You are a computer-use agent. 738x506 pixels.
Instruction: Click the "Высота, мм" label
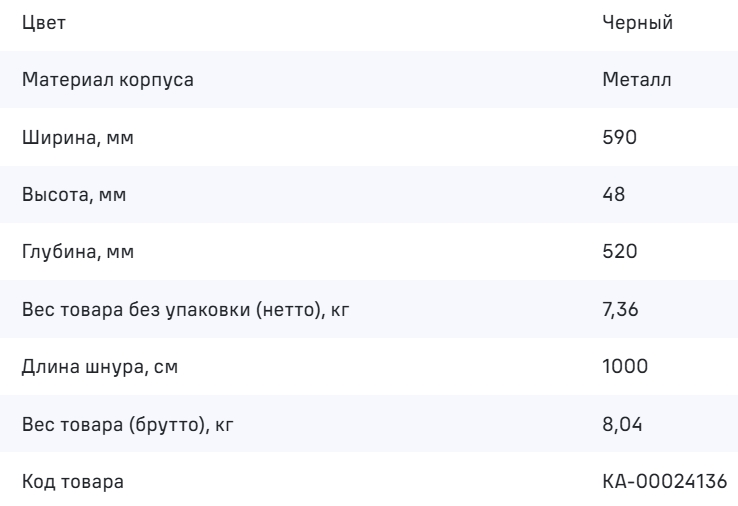(74, 195)
